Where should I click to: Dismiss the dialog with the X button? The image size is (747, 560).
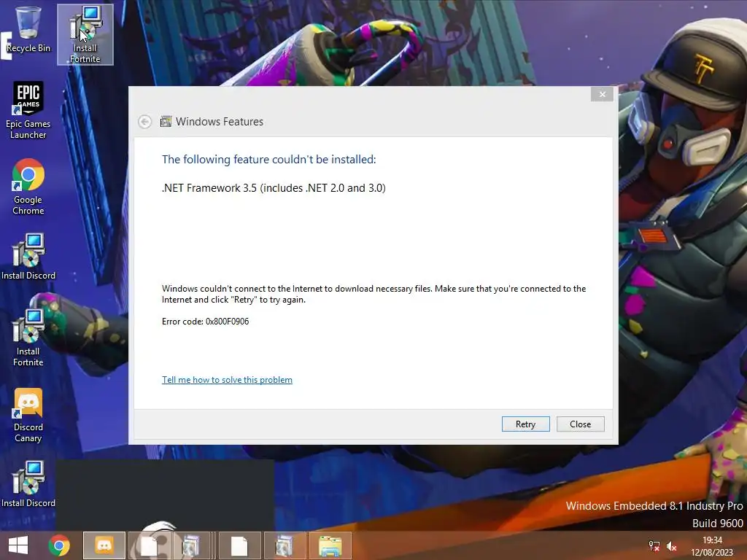coord(602,94)
